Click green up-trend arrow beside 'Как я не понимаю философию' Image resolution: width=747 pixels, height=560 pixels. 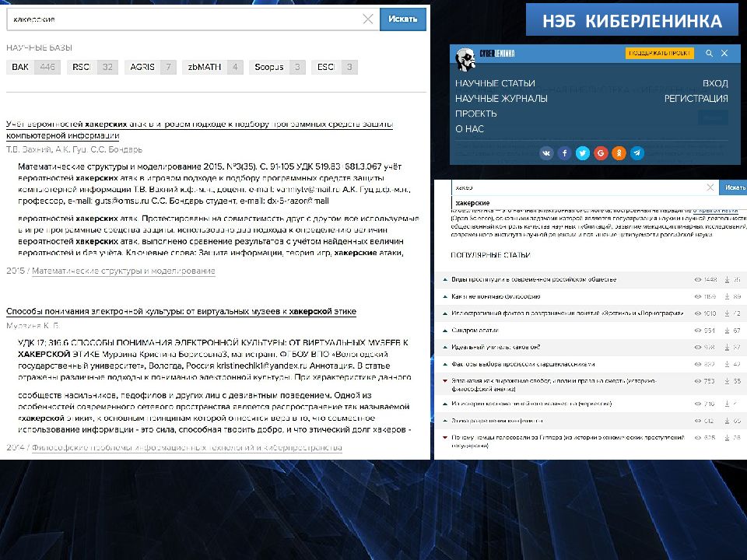(445, 296)
